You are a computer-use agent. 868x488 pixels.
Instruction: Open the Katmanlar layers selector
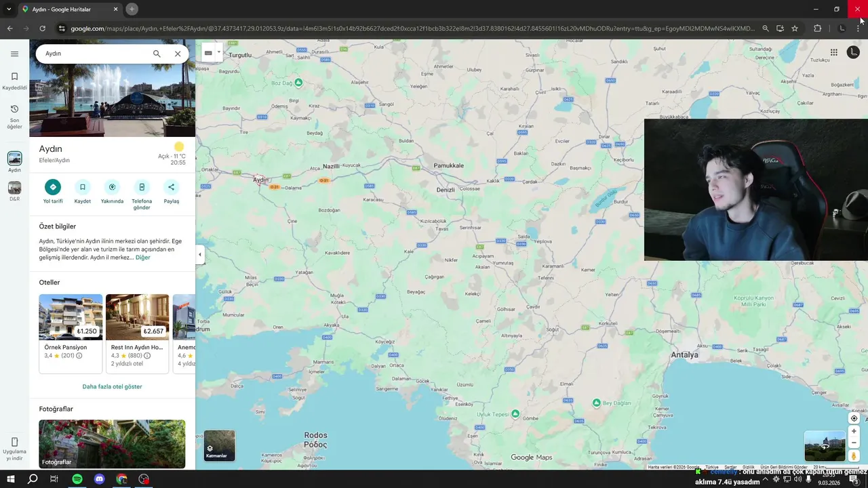220,445
